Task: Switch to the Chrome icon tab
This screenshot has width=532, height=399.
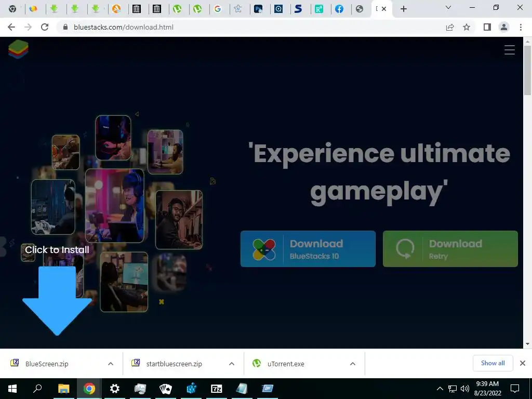Action: click(12, 9)
